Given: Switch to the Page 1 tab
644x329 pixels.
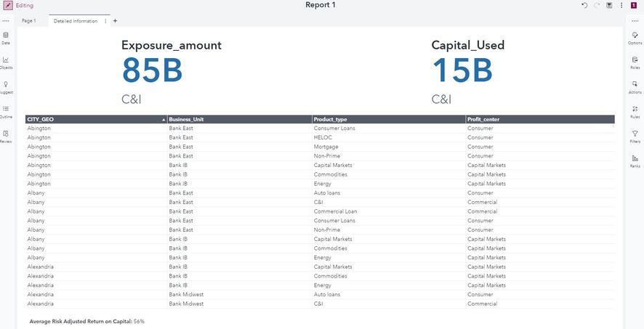Looking at the screenshot, I should click(x=29, y=21).
